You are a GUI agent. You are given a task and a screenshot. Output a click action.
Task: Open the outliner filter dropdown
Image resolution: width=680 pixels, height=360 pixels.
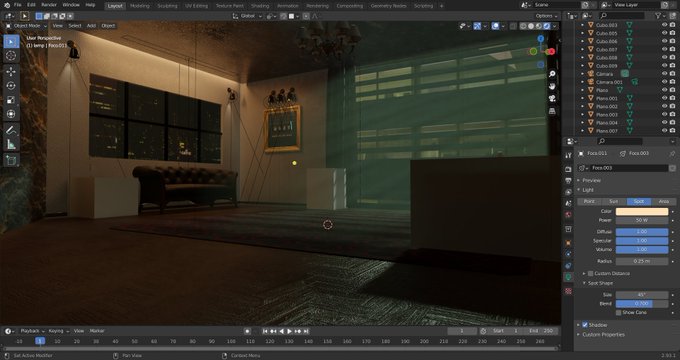point(660,16)
